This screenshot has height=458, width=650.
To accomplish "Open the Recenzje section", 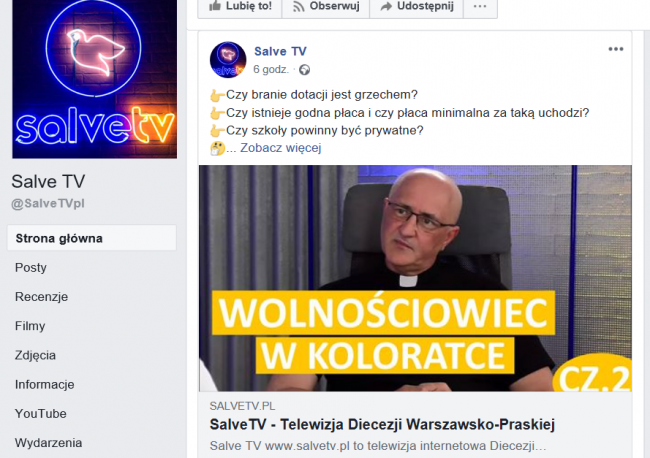I will [41, 297].
